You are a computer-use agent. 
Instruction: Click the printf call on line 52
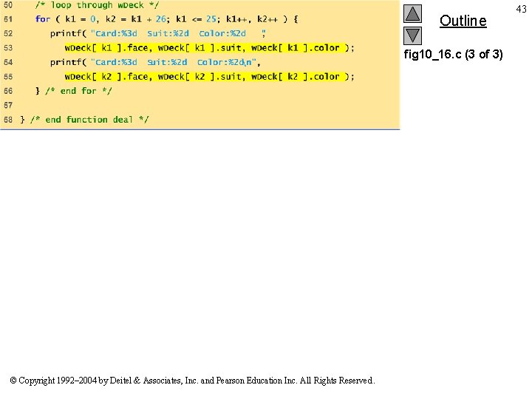pyautogui.click(x=158, y=33)
